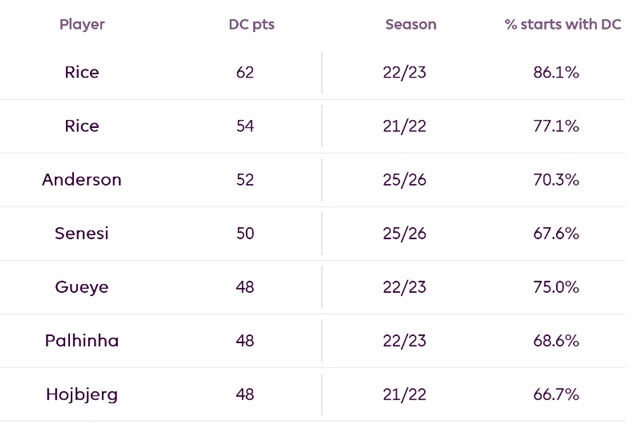Image resolution: width=636 pixels, height=427 pixels.
Task: Click the 52 DC pts value for Anderson
Action: click(245, 180)
